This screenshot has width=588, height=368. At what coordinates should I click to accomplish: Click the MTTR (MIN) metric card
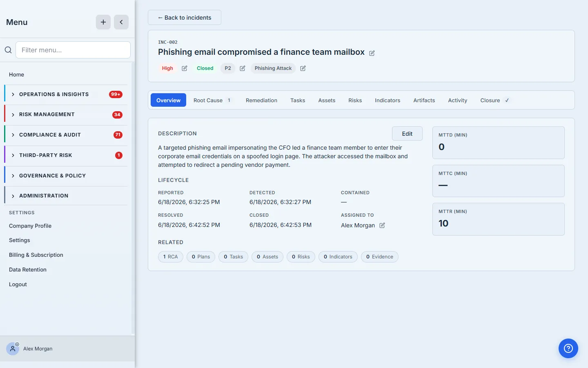click(499, 219)
